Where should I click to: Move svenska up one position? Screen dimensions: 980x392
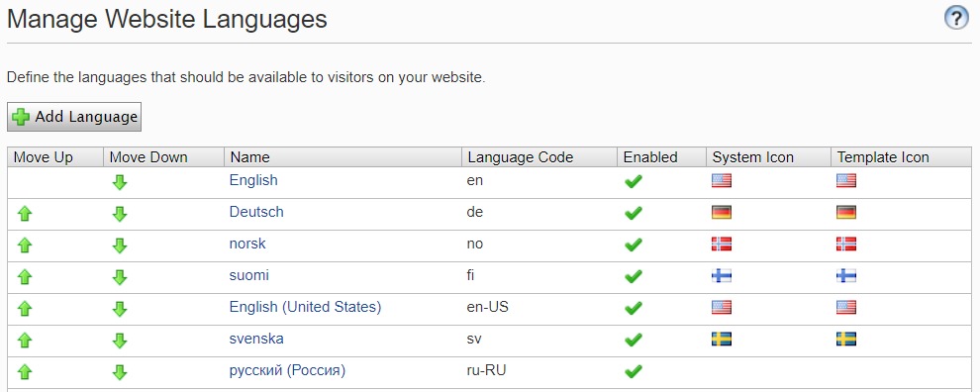tap(25, 341)
